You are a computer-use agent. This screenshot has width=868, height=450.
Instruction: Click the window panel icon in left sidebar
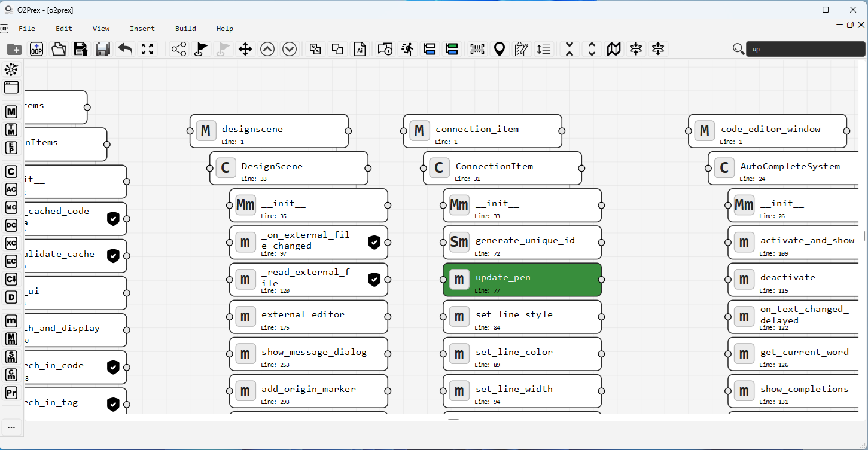coord(11,87)
